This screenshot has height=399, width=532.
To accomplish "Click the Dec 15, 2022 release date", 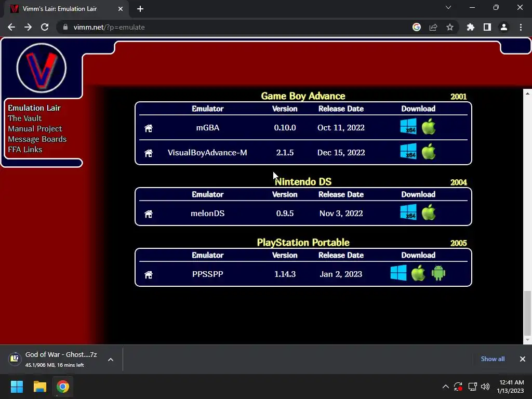I will (x=341, y=153).
